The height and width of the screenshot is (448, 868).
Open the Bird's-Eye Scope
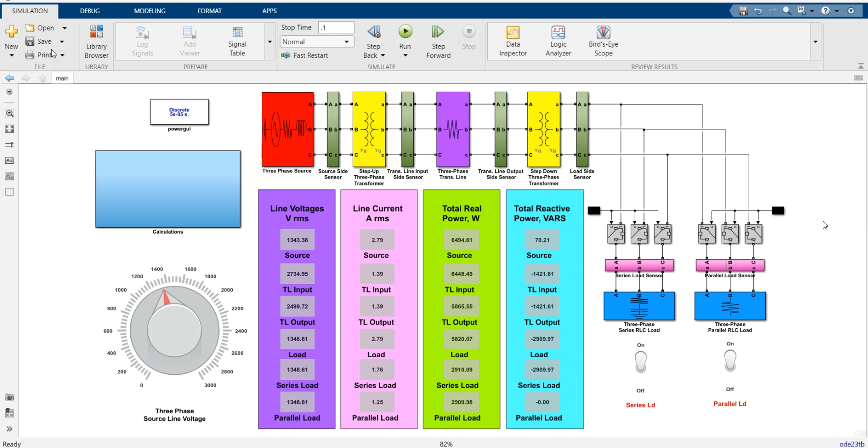point(603,41)
